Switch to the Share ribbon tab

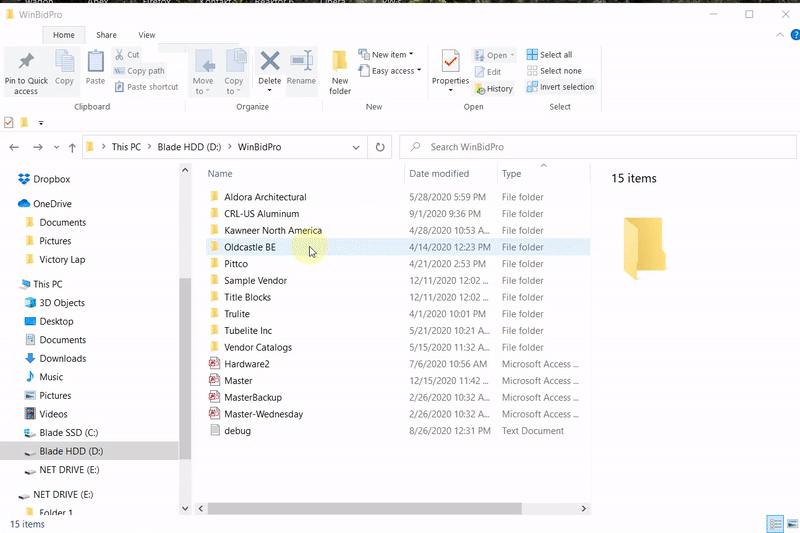coord(106,35)
